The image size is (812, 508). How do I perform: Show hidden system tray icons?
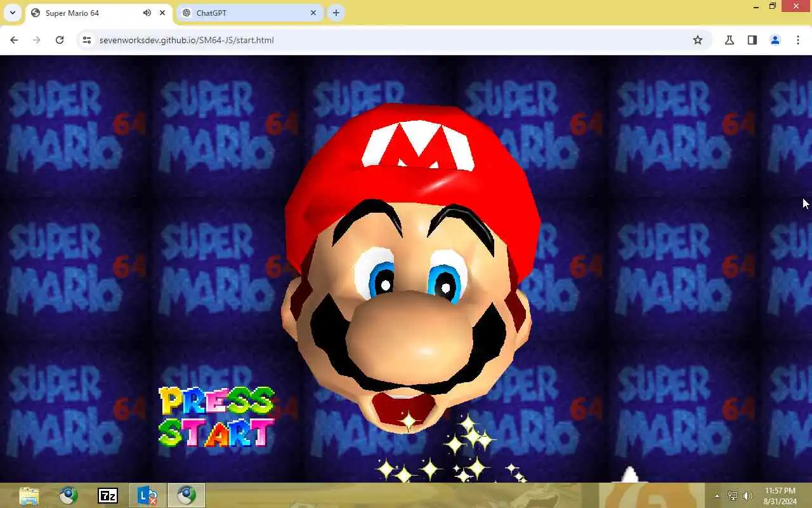[x=717, y=496]
